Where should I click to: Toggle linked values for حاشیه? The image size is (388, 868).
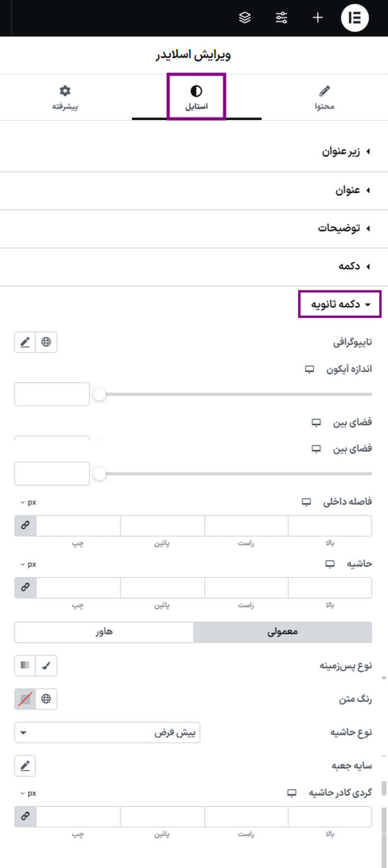[24, 588]
